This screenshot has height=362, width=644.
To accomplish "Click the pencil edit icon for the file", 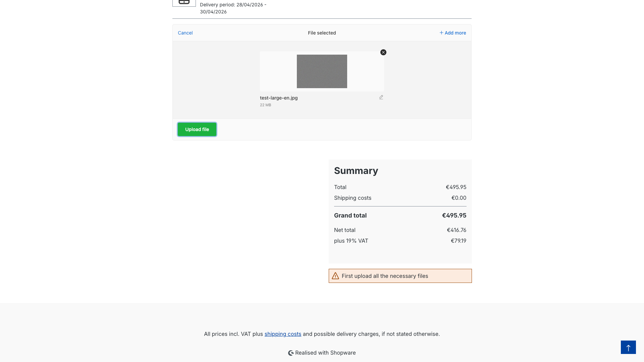I will [381, 97].
